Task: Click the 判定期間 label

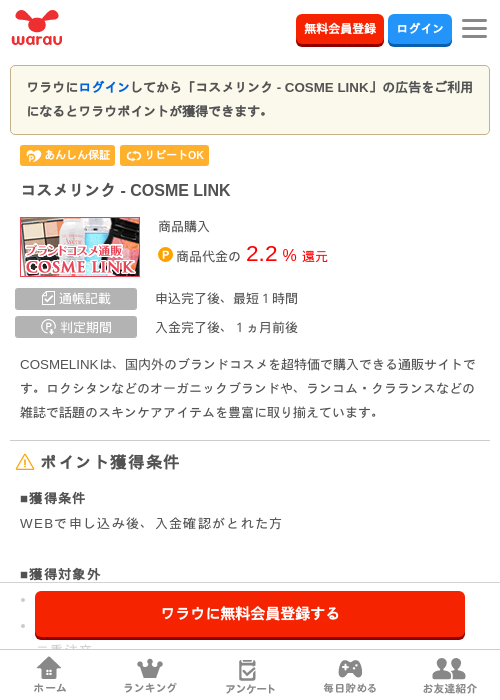Action: pyautogui.click(x=76, y=327)
